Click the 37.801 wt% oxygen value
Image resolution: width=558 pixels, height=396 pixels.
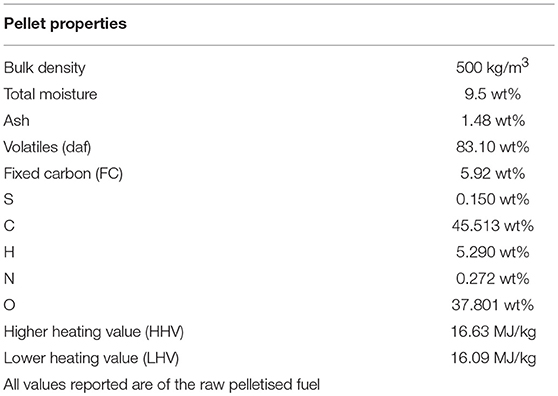point(493,305)
